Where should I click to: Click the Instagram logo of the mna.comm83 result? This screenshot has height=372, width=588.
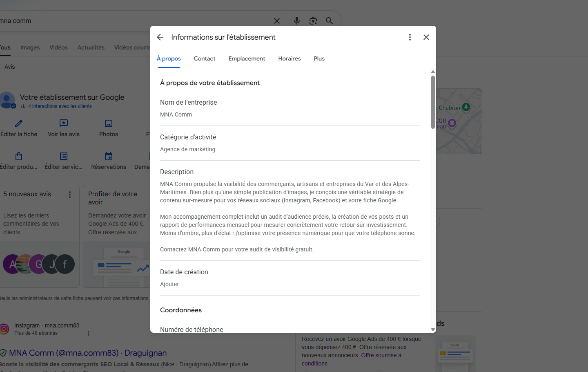[4, 329]
